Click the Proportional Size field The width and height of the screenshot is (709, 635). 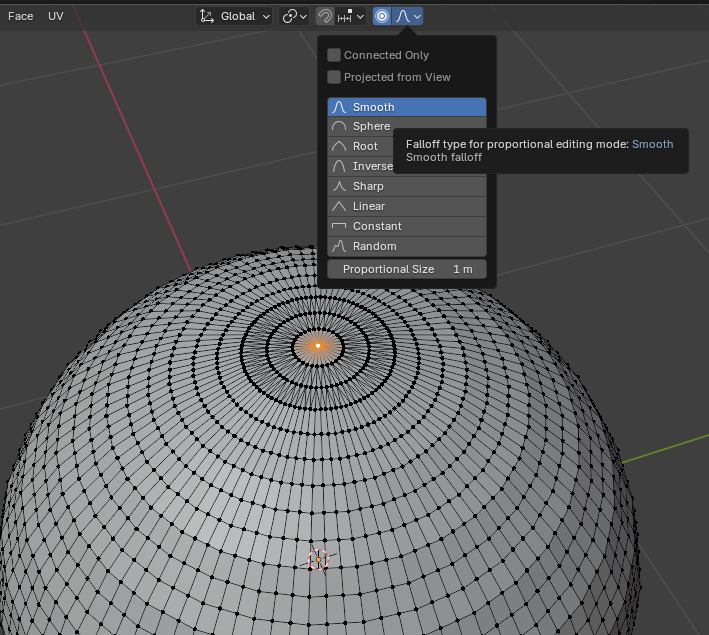[407, 269]
